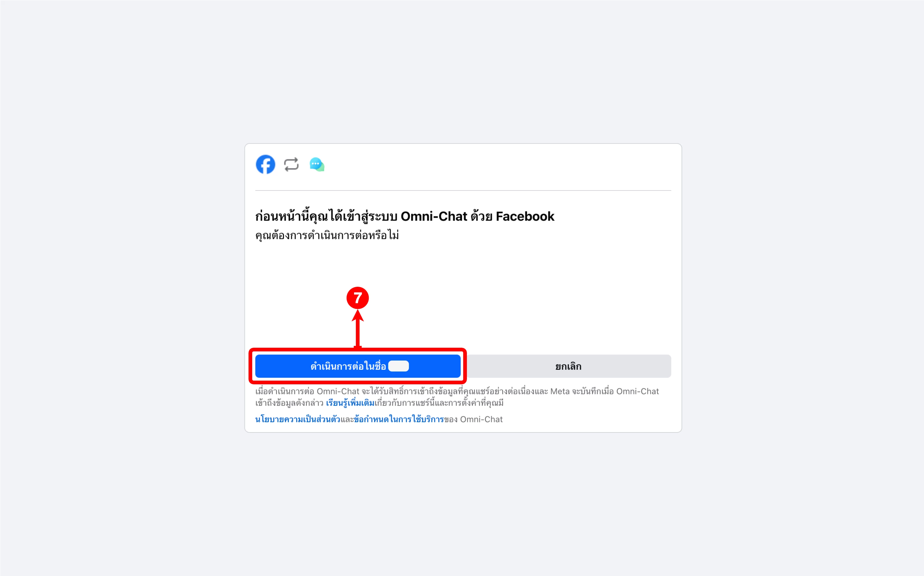
Task: Click the subheading คุณต้องการดำเนินการต่อหรือไม่
Action: [327, 235]
